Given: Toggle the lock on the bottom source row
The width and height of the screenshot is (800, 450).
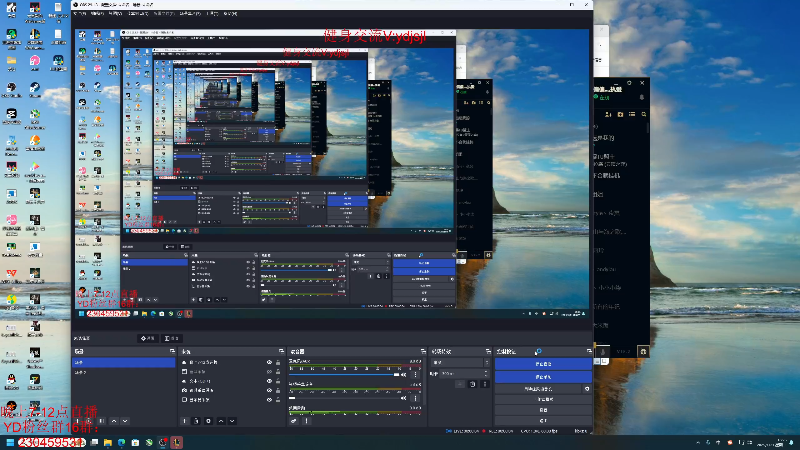Looking at the screenshot, I should coord(278,399).
